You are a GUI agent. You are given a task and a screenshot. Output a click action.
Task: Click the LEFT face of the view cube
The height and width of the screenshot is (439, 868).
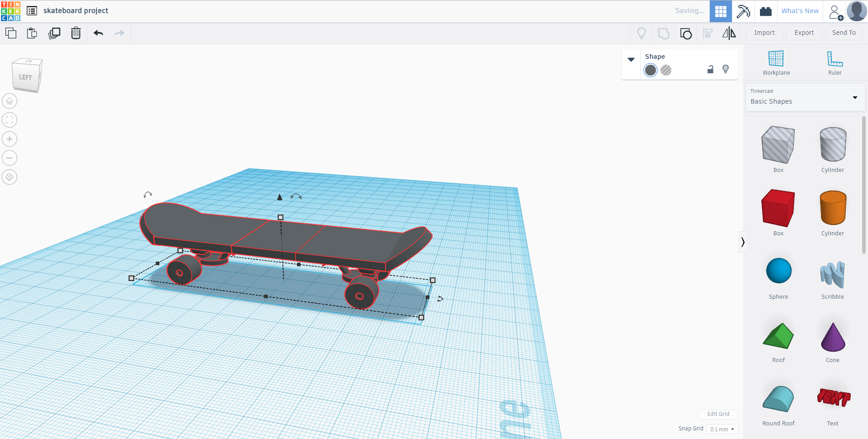25,77
